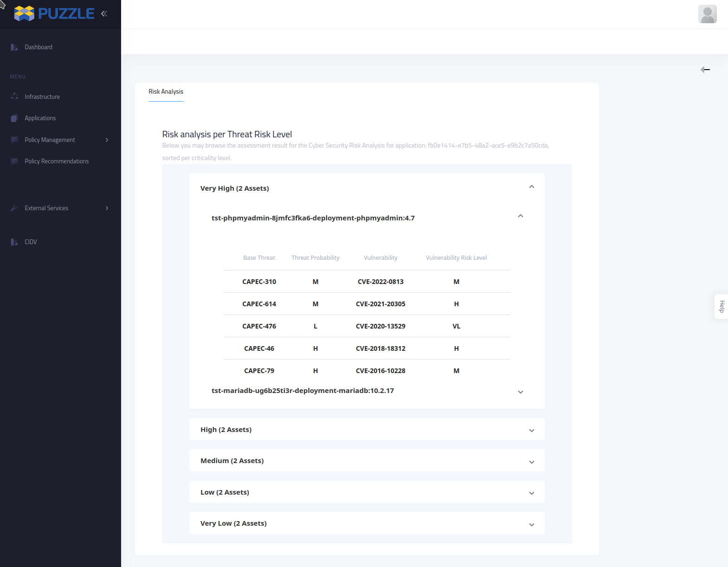Click the CAPEC-46 cell

pyautogui.click(x=259, y=348)
